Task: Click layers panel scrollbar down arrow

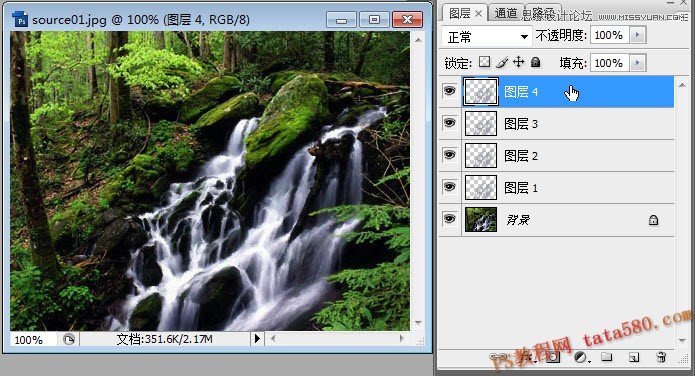Action: [x=682, y=340]
